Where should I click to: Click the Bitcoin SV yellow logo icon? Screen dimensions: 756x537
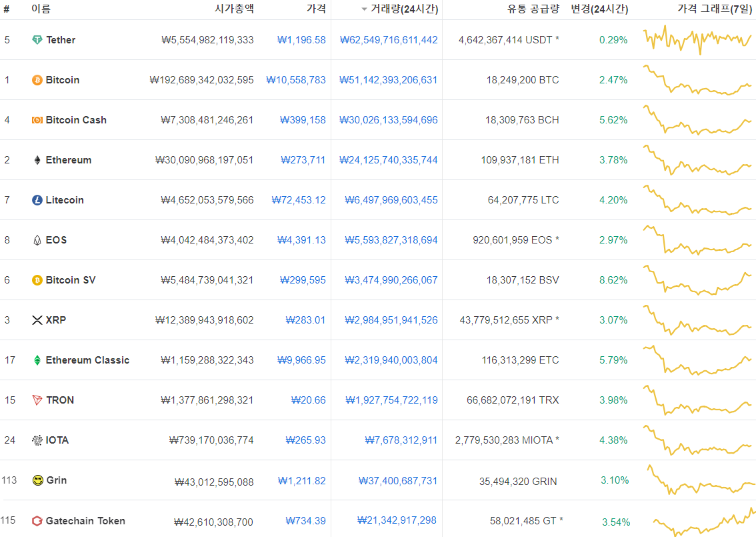click(37, 280)
